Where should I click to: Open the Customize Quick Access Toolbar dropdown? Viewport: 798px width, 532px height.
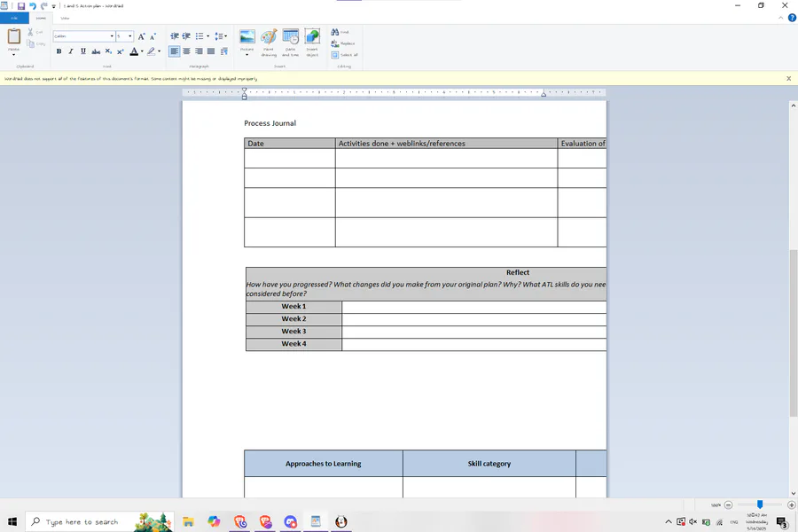pyautogui.click(x=53, y=6)
